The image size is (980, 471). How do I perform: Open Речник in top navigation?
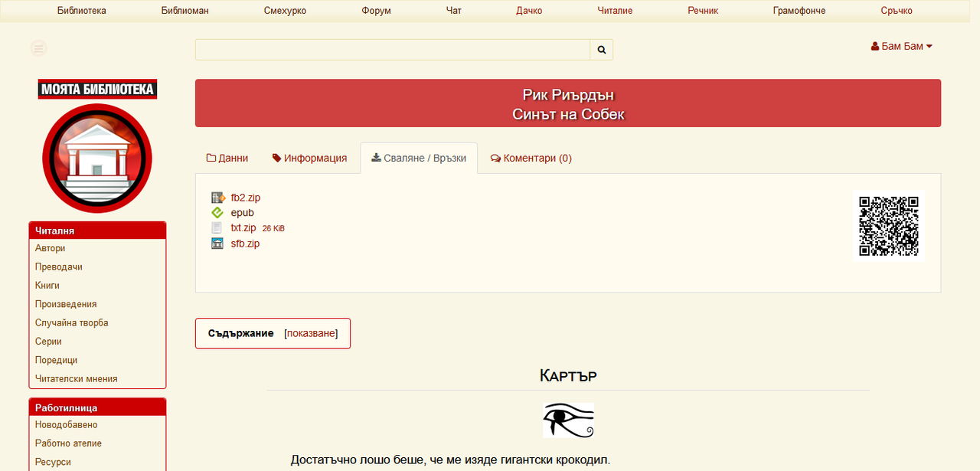pyautogui.click(x=703, y=11)
